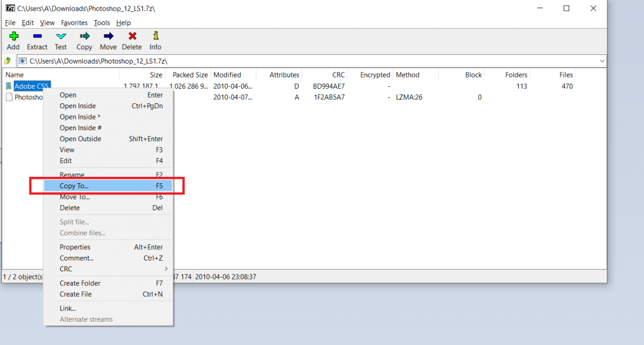644x345 pixels.
Task: Expand the CRC submenu
Action: 108,269
